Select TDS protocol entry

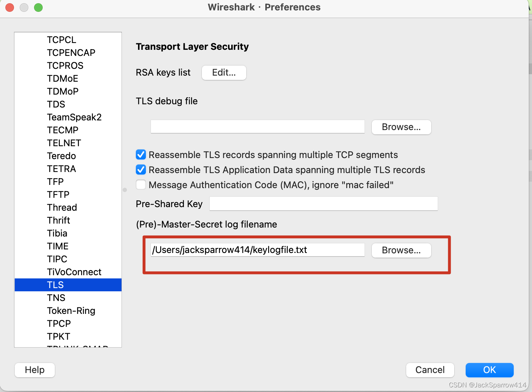(x=68, y=104)
